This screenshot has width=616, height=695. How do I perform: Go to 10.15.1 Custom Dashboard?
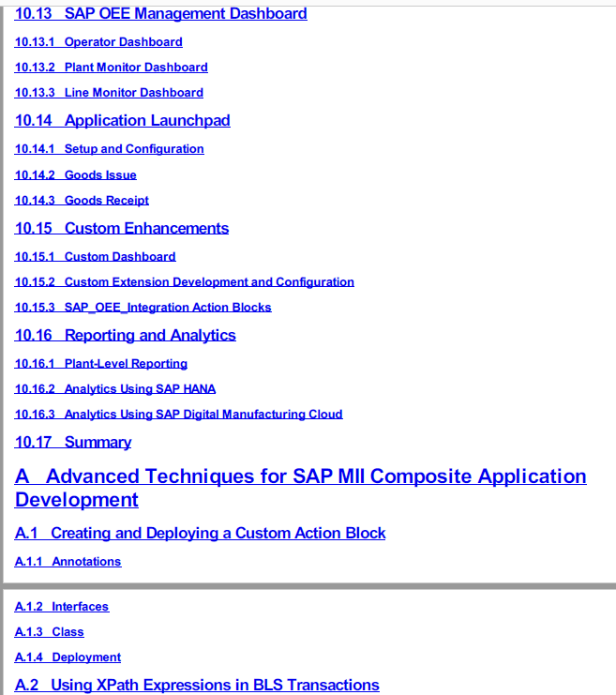click(96, 256)
